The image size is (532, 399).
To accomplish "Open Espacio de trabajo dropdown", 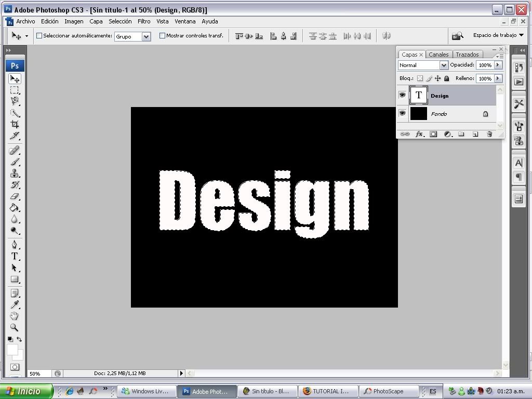I will [x=498, y=35].
